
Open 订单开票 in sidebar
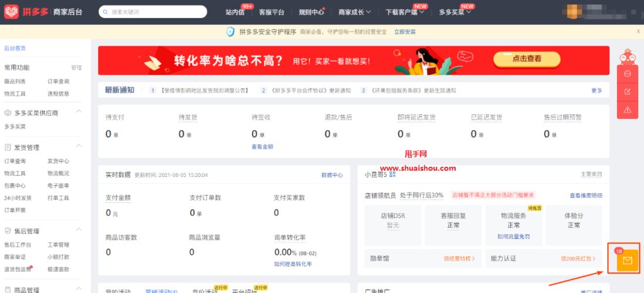point(15,210)
